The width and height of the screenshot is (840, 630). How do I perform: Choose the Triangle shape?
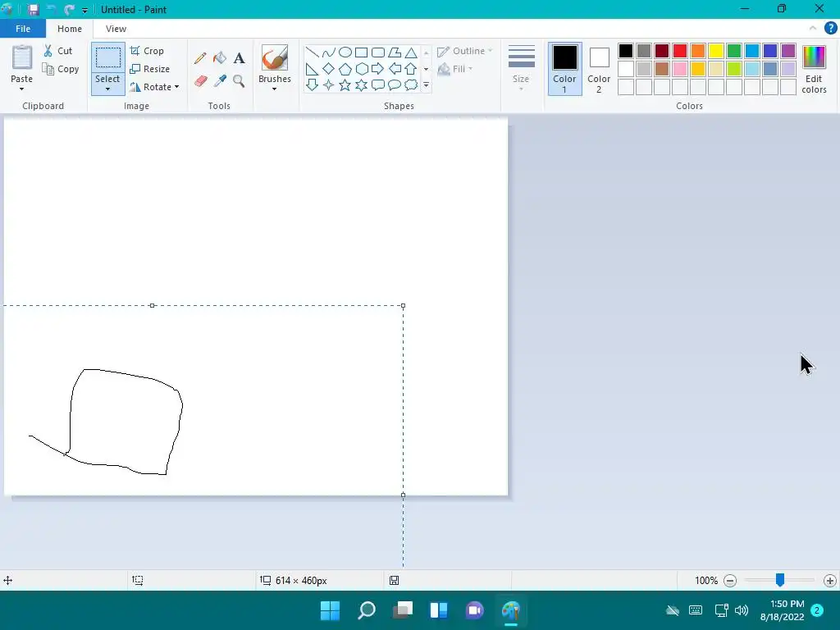tap(411, 52)
